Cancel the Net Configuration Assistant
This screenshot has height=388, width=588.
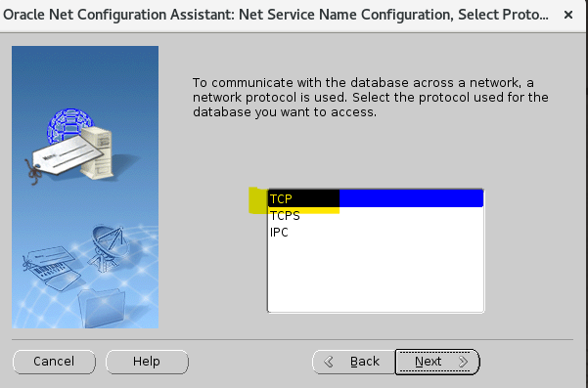tap(54, 362)
